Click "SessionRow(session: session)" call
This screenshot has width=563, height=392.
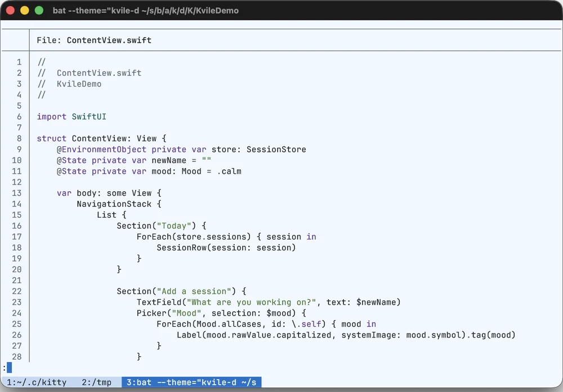pyautogui.click(x=226, y=247)
